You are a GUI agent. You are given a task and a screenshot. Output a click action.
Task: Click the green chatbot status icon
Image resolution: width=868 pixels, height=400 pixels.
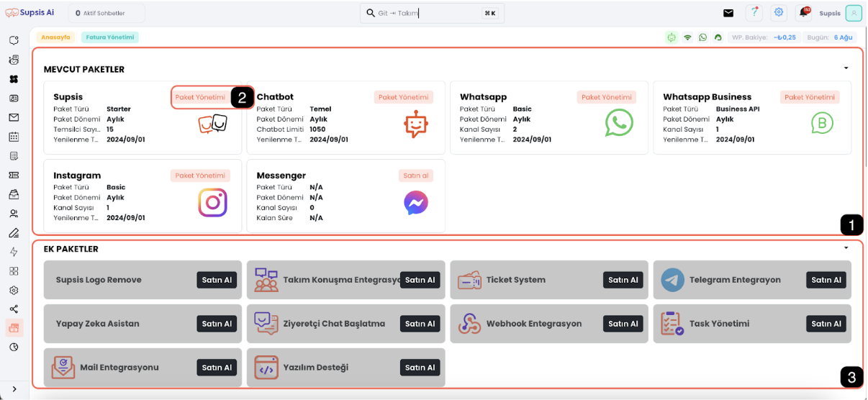pos(672,37)
